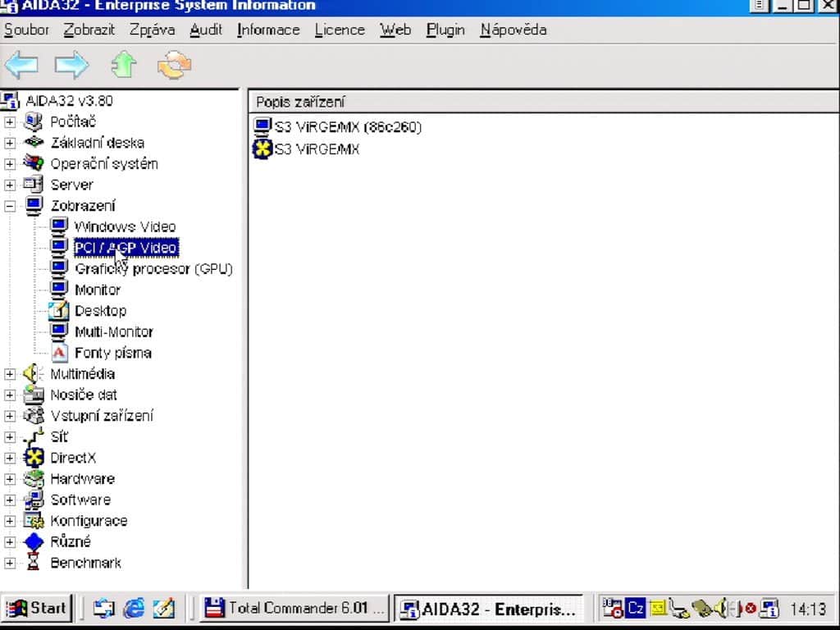Expand the DirectX tree node
The image size is (840, 630).
point(10,458)
